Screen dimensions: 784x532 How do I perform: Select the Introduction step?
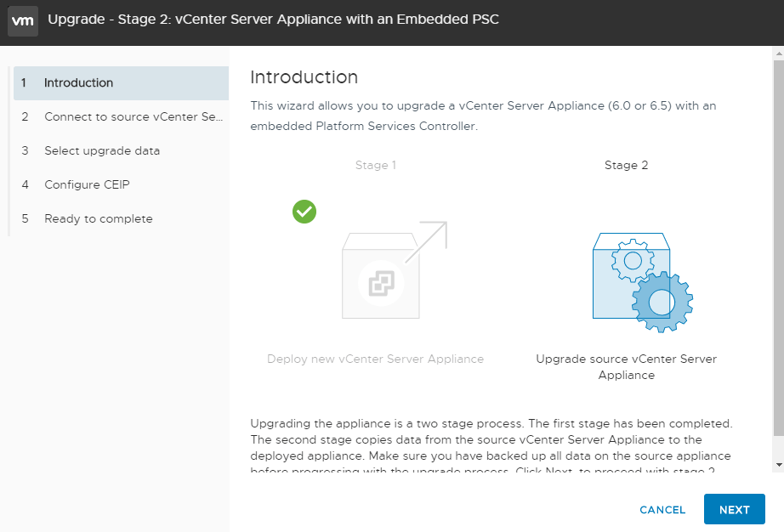click(121, 83)
